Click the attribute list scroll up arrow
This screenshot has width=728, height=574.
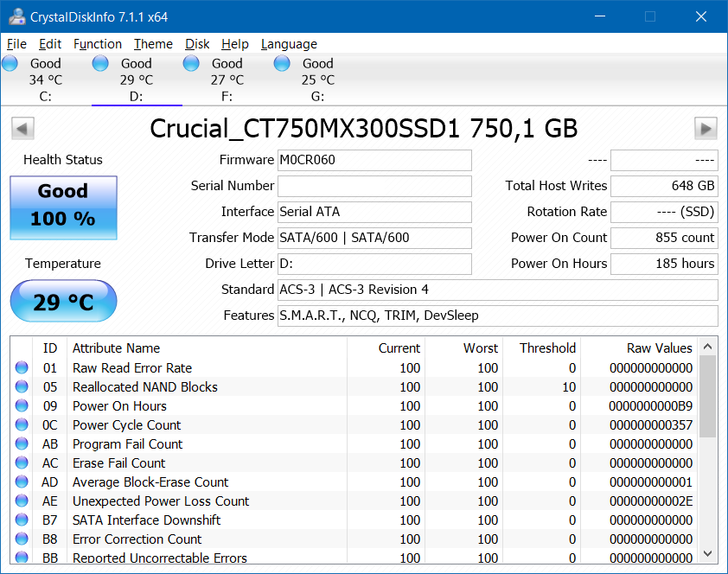(707, 347)
